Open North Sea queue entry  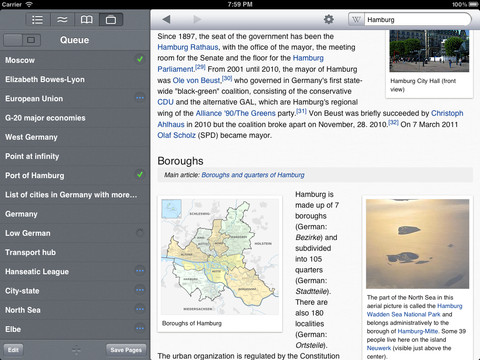pos(75,310)
